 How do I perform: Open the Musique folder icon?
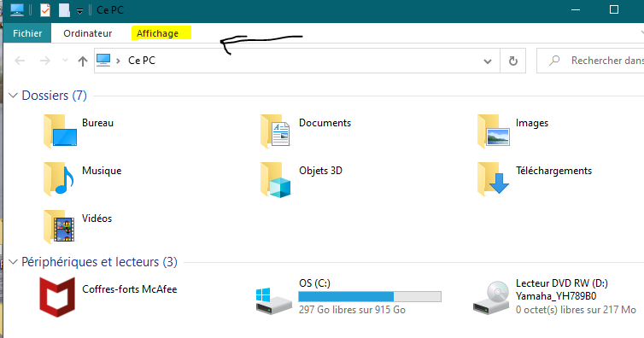click(59, 178)
